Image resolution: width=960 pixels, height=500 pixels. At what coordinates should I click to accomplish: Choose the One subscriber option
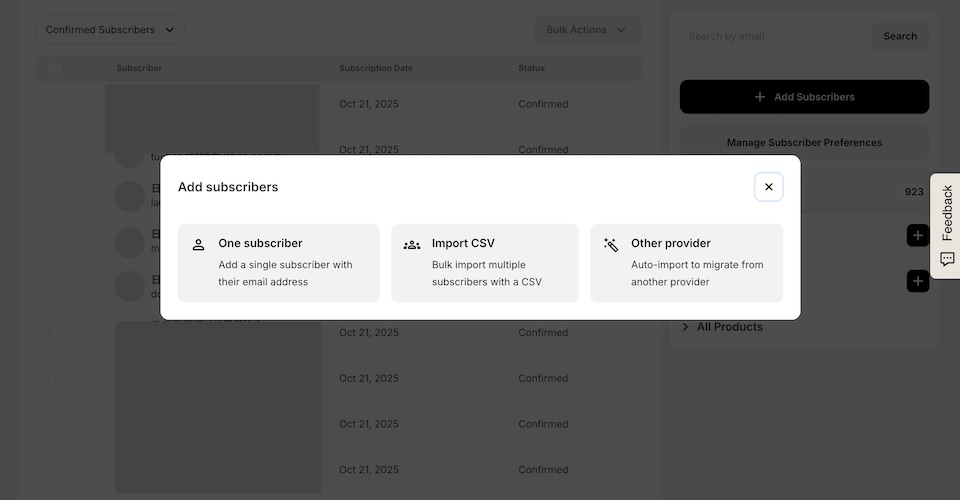point(279,263)
